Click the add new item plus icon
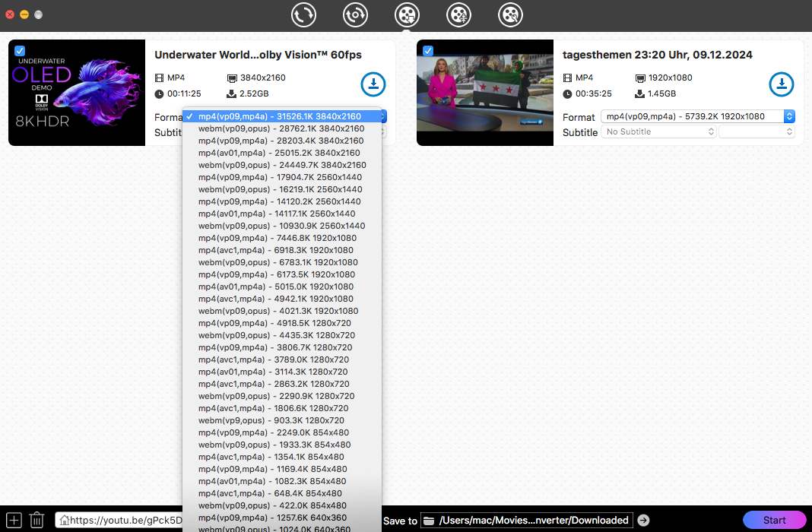The image size is (812, 532). 14,520
